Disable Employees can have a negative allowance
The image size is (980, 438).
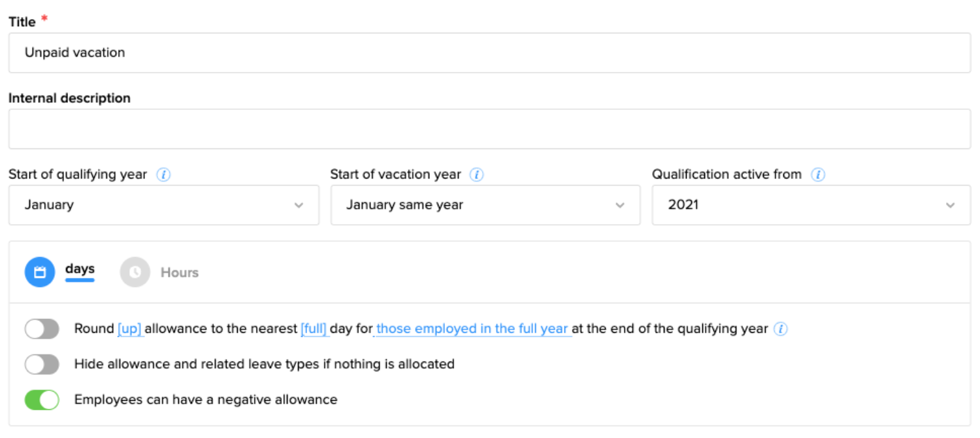click(x=42, y=399)
